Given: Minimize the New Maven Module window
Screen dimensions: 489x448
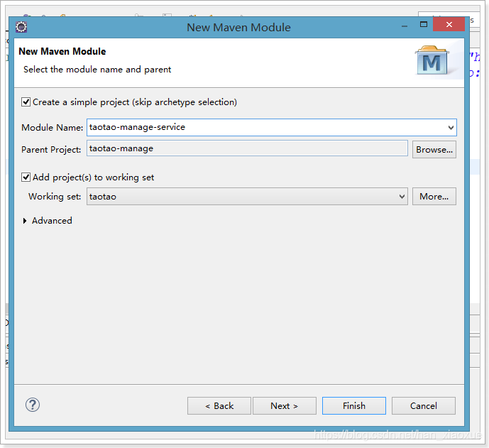Looking at the screenshot, I should (405, 26).
